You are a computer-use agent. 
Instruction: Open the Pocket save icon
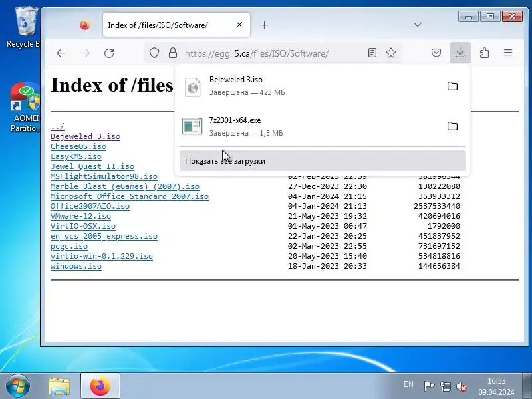(x=436, y=53)
